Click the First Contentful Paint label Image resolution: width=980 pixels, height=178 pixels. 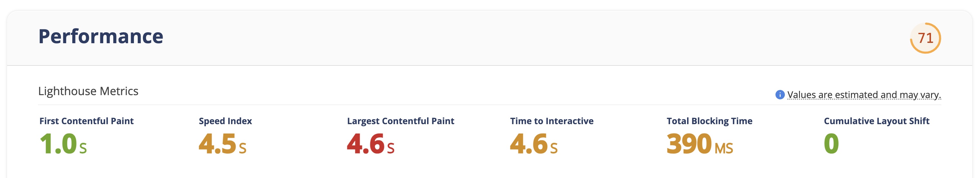pyautogui.click(x=86, y=121)
